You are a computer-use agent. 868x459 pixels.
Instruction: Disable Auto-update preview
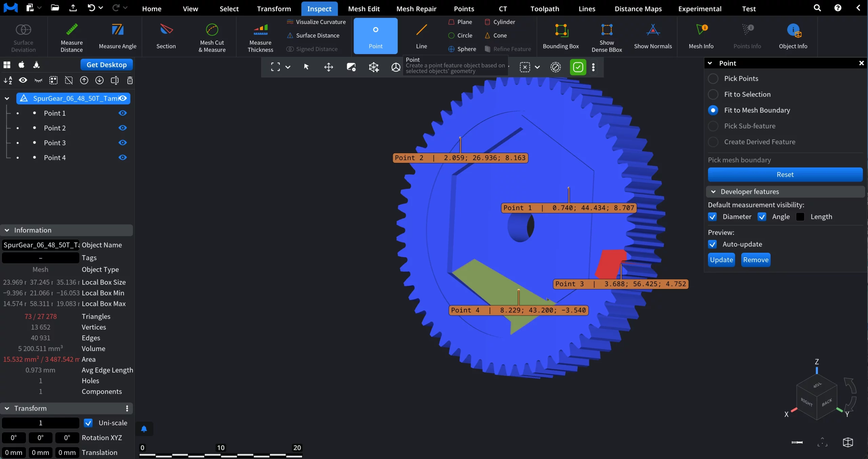[x=712, y=244]
